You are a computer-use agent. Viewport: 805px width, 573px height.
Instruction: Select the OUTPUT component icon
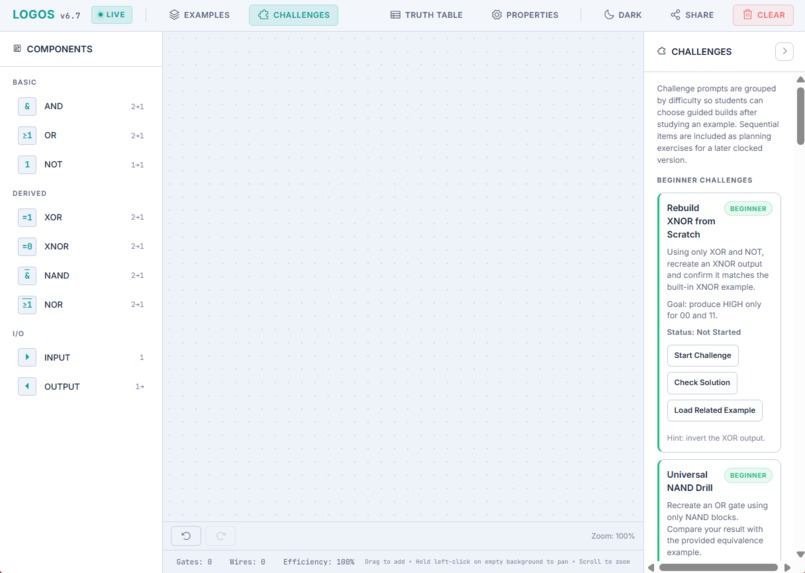click(27, 387)
